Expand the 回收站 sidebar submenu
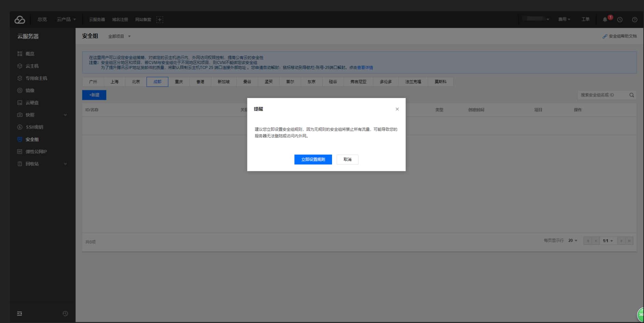644x323 pixels. [x=65, y=164]
